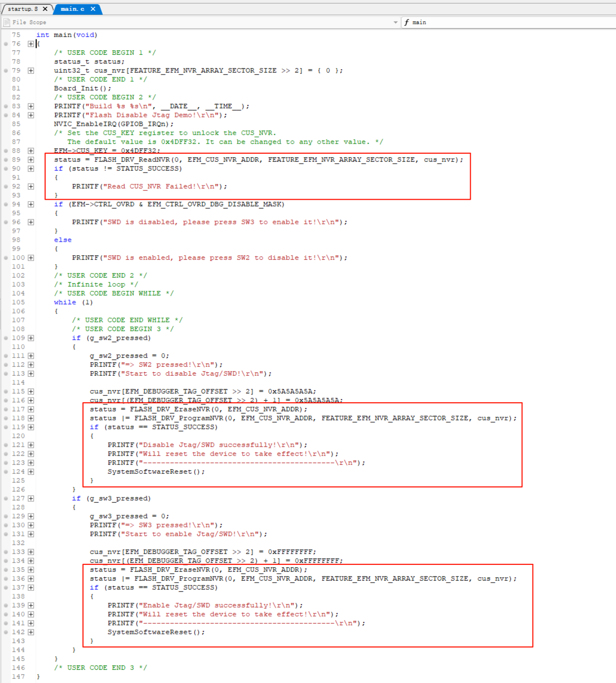
Task: Expand the plus box on line 127
Action: coord(31,498)
